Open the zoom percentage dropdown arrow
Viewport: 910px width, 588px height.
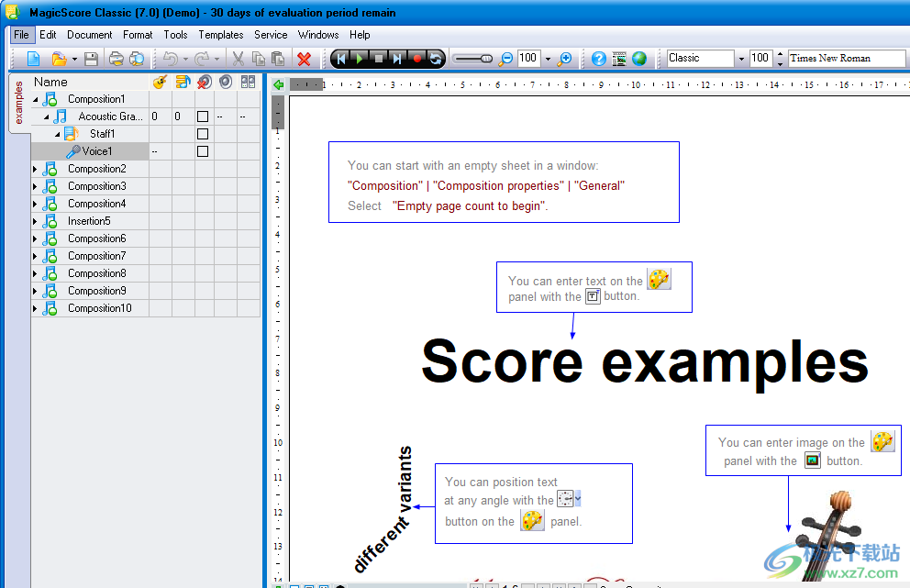pos(548,60)
